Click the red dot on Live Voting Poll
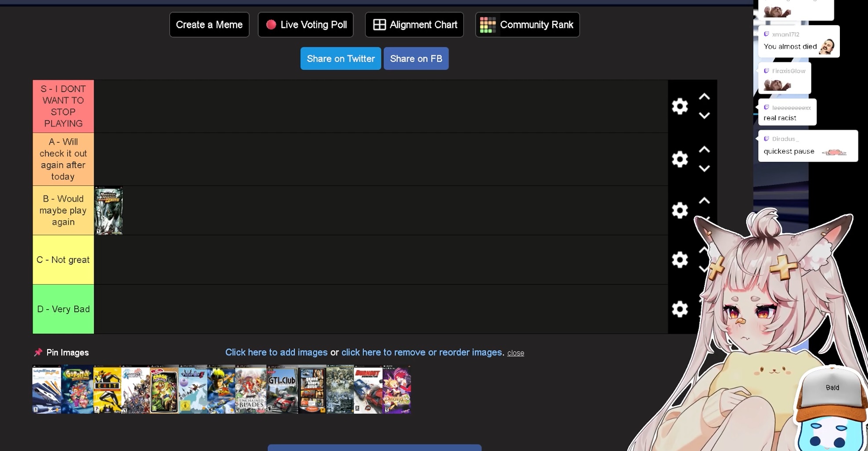The image size is (868, 451). tap(271, 25)
